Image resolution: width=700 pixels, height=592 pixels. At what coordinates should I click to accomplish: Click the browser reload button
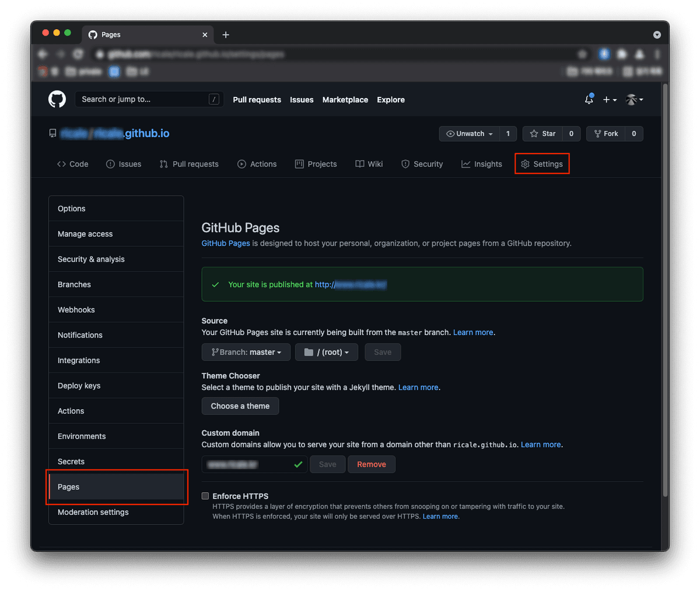point(78,54)
